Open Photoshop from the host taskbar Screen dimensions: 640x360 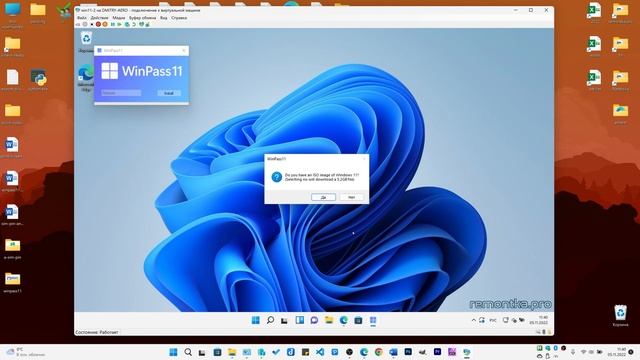click(408, 352)
